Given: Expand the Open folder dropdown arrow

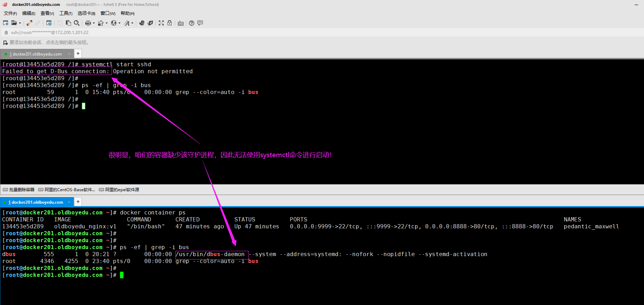Looking at the screenshot, I should (20, 23).
